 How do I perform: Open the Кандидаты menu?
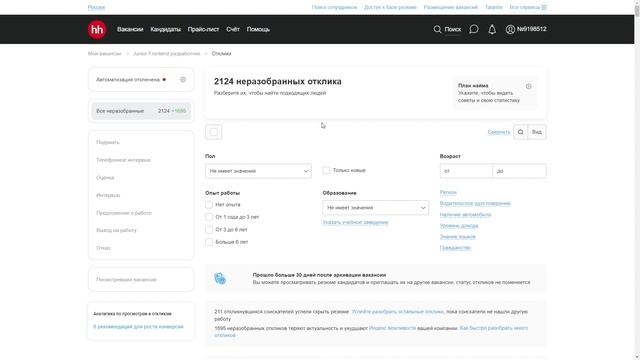click(165, 29)
